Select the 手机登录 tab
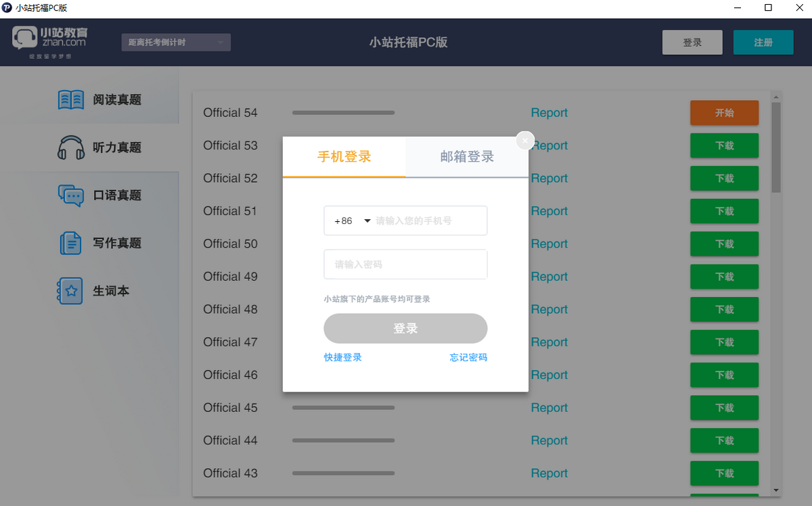 (x=344, y=157)
